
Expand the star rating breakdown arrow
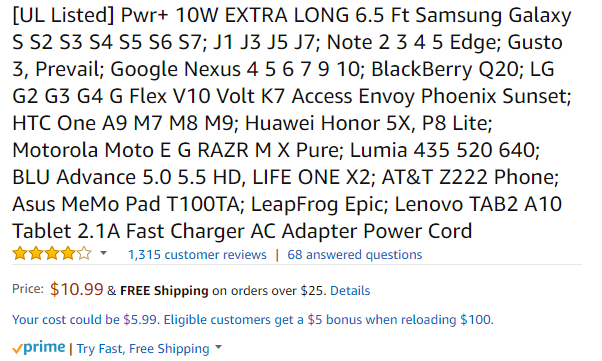click(103, 253)
